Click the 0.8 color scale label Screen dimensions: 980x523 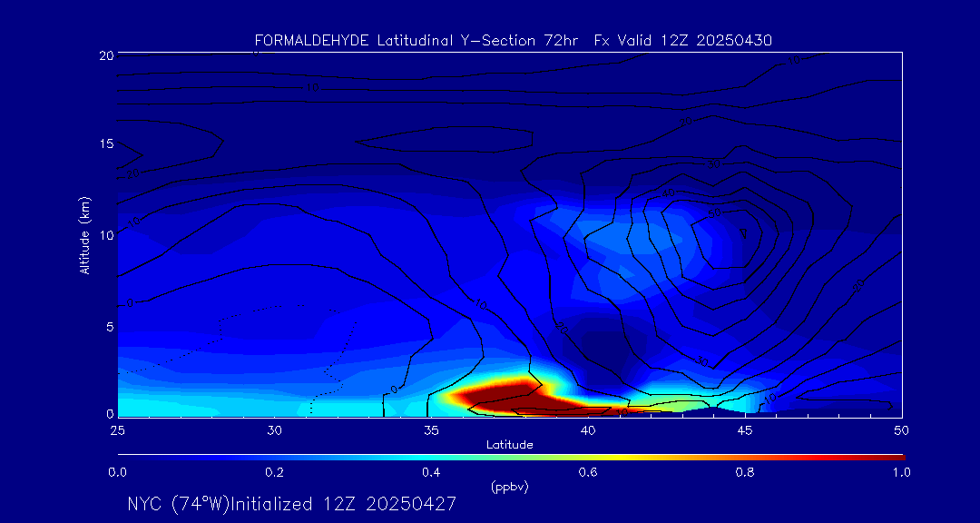coord(745,472)
